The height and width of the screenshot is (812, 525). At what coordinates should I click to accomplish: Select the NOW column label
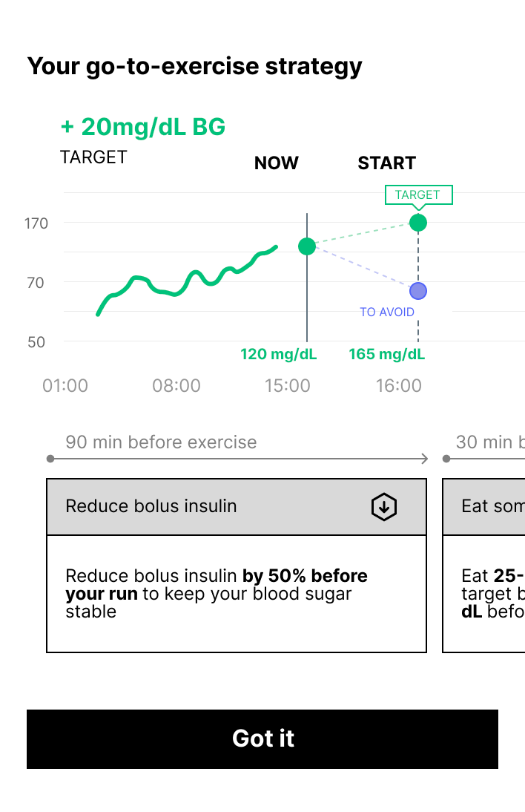pos(277,163)
